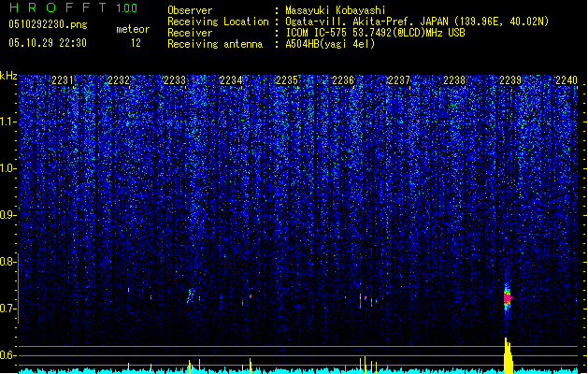Screen dimensions: 588x374
Task: Select the 2231 time marker
Action: pos(63,80)
